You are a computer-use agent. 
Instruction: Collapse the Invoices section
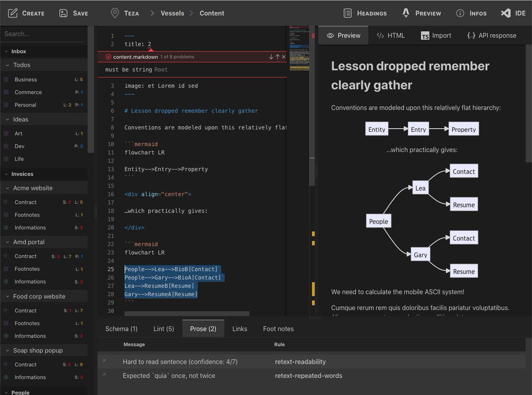[6, 174]
